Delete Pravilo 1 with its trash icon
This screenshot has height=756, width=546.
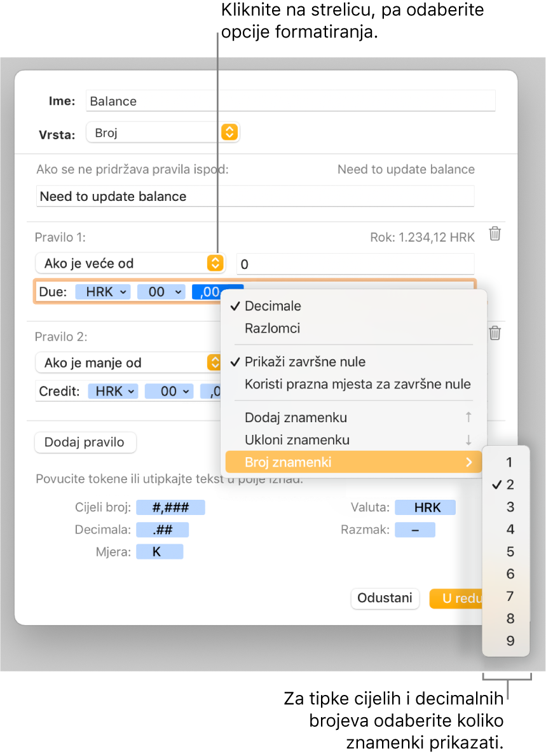pyautogui.click(x=495, y=234)
